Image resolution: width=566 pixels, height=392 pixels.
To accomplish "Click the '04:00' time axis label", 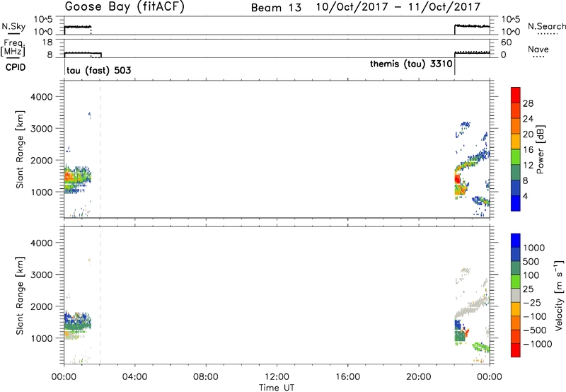I will coord(134,377).
